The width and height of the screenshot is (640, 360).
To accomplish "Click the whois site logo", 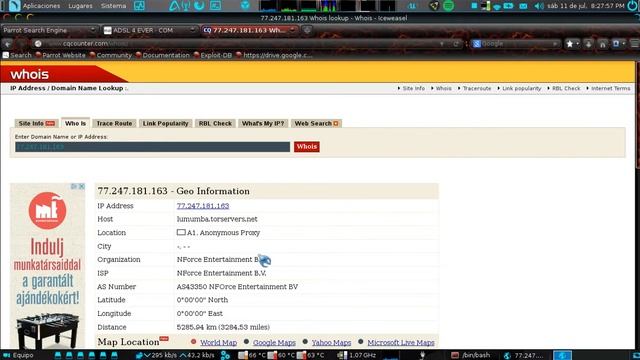I will click(29, 74).
